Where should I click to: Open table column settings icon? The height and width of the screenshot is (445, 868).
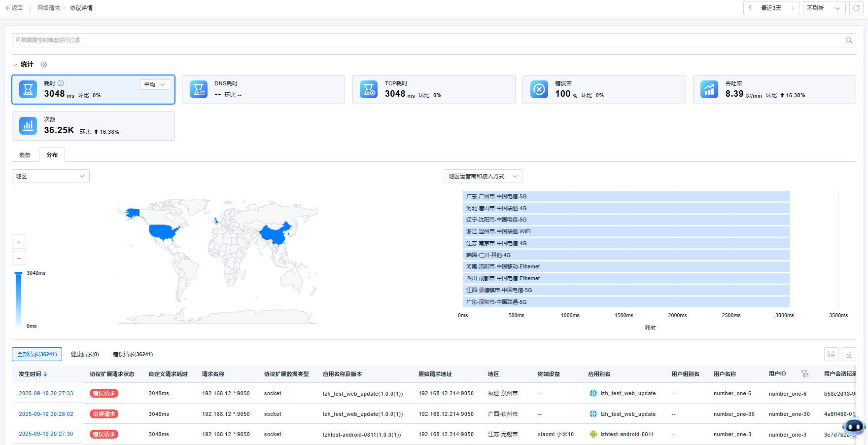(x=831, y=354)
